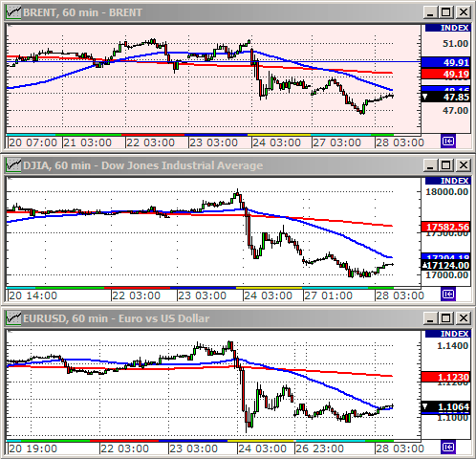The width and height of the screenshot is (476, 459).
Task: Minimize the EURUSD chart window
Action: (x=430, y=318)
